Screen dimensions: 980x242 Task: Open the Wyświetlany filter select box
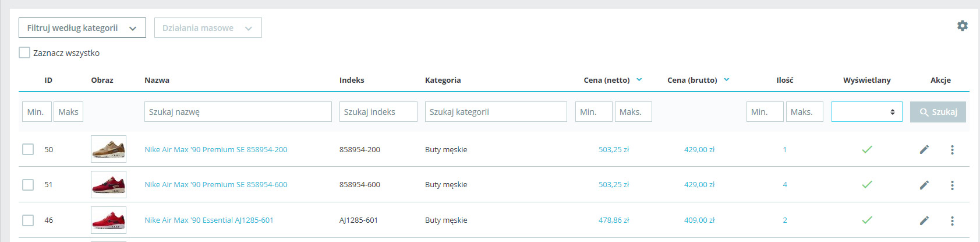[866, 112]
